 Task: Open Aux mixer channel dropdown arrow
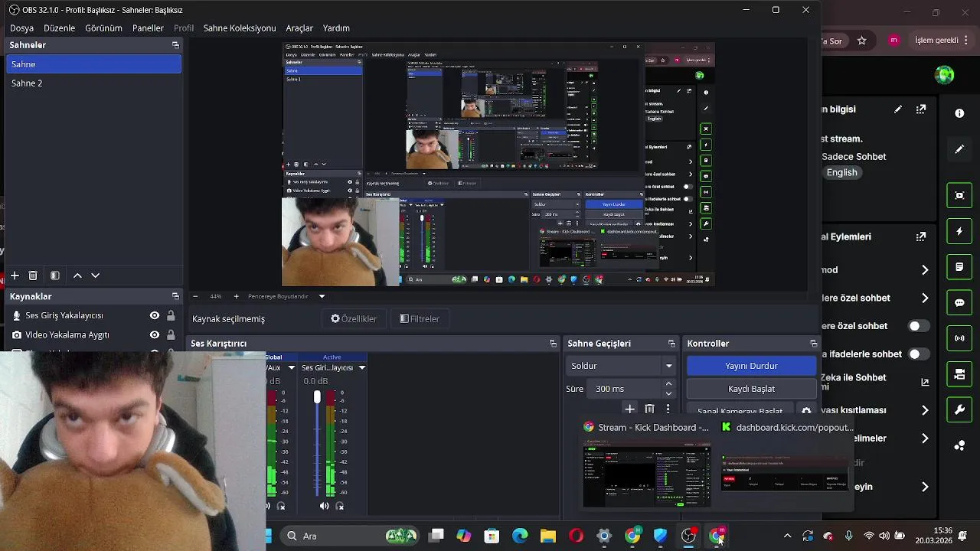tap(291, 368)
